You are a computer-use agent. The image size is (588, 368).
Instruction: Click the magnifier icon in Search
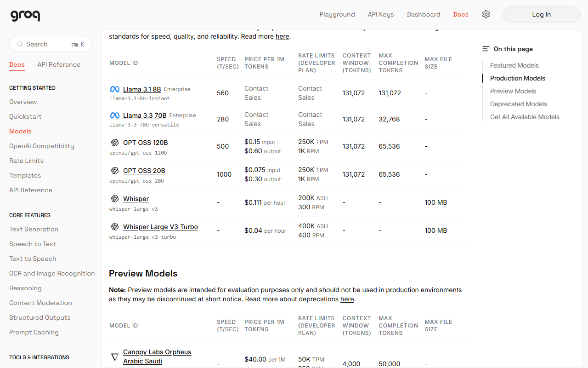tap(20, 44)
